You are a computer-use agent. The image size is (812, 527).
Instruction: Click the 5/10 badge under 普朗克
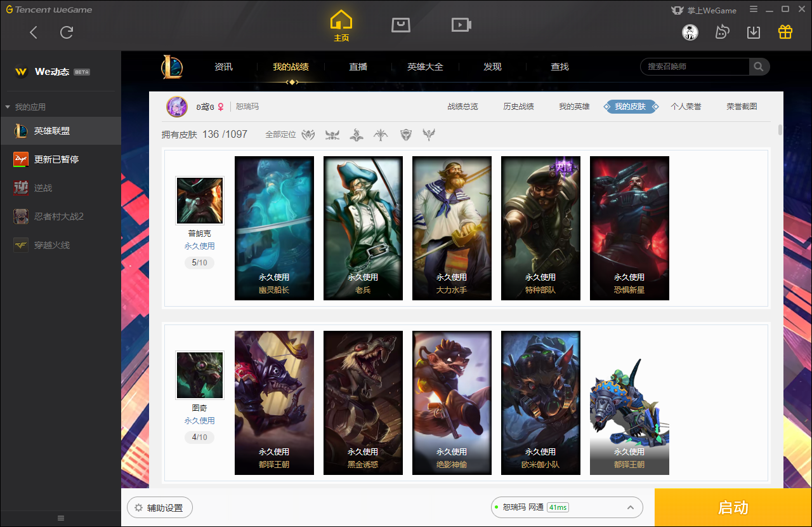(x=200, y=262)
